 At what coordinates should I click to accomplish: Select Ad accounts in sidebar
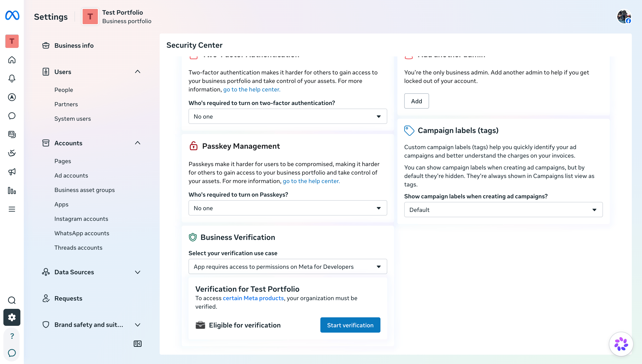71,175
